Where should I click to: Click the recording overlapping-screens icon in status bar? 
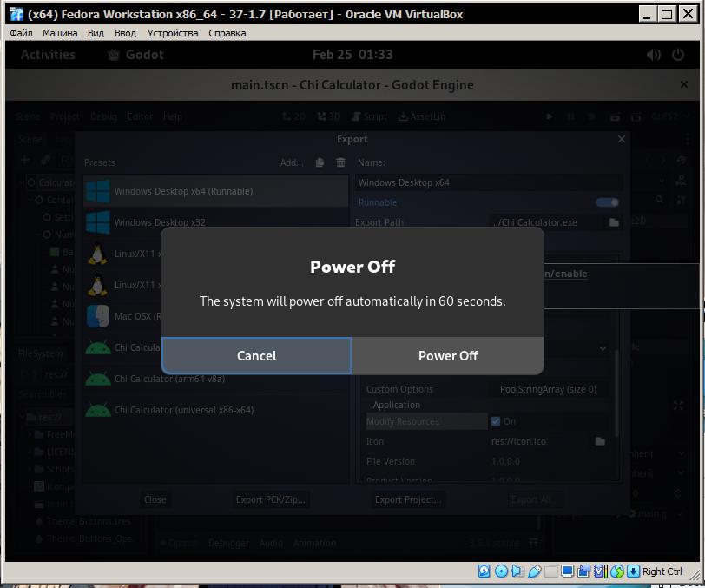584,571
